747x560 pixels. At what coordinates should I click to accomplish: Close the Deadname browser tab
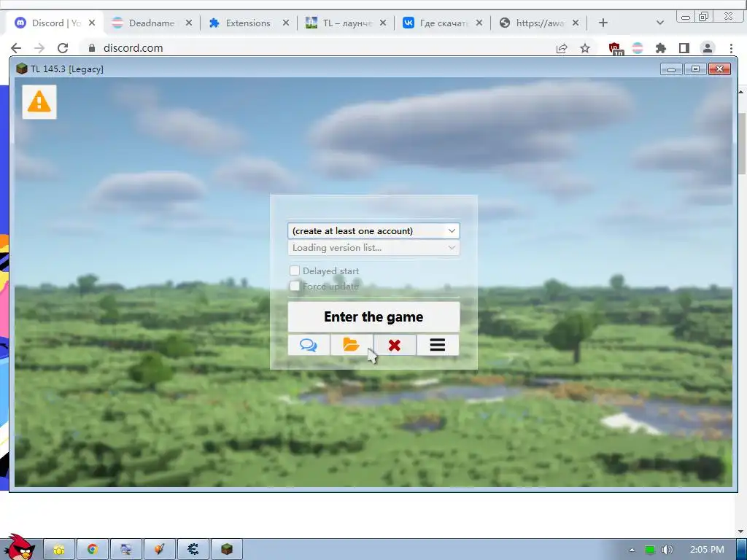189,23
